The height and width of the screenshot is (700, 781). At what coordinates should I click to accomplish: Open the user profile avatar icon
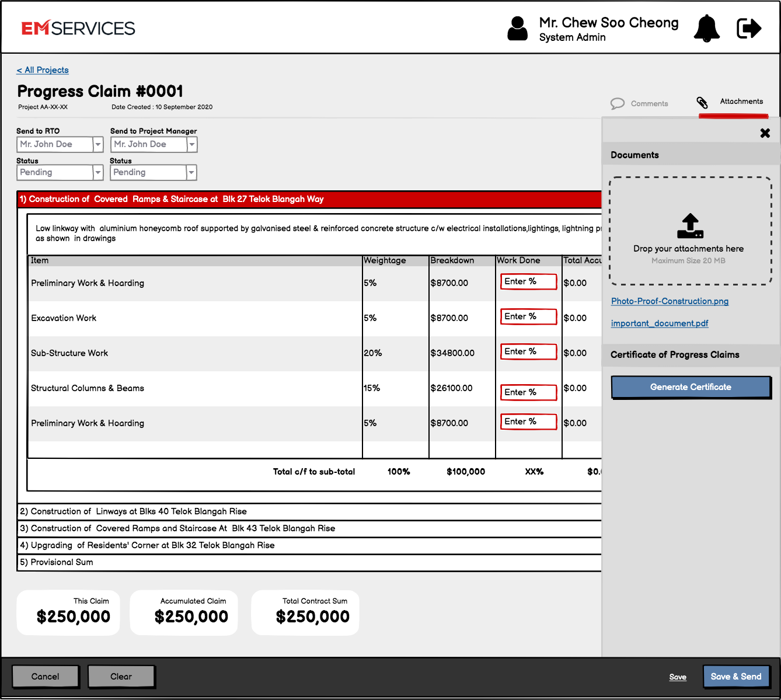[x=517, y=28]
